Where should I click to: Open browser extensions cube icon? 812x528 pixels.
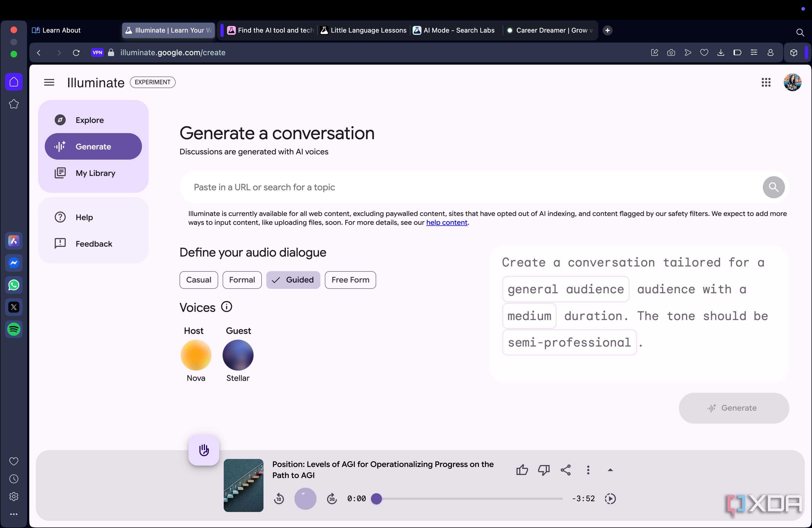(x=793, y=52)
